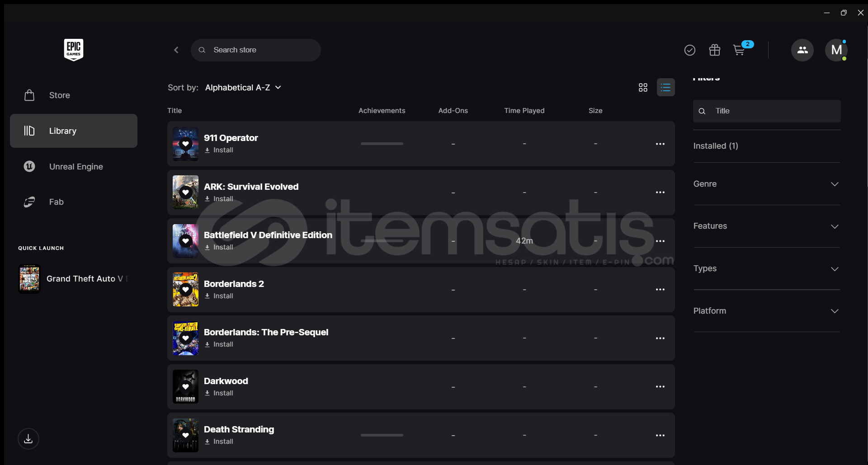Open the downloads icon in sidebar
This screenshot has height=465, width=868.
point(28,439)
